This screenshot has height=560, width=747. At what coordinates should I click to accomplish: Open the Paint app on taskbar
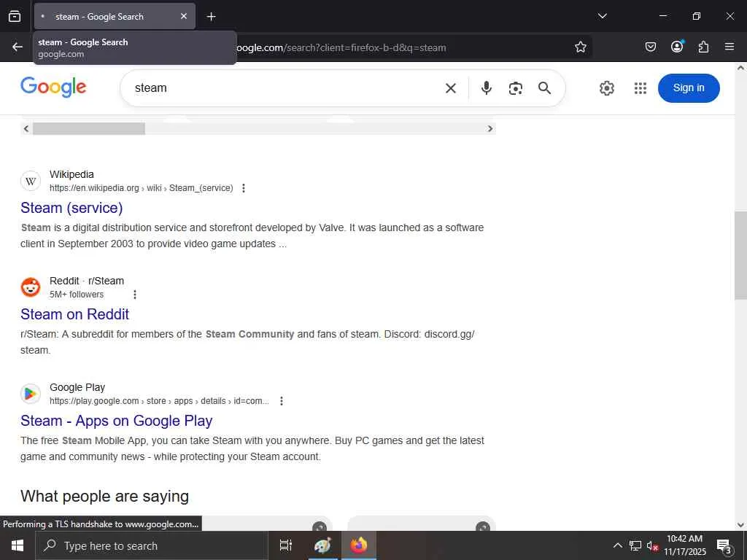(x=322, y=545)
